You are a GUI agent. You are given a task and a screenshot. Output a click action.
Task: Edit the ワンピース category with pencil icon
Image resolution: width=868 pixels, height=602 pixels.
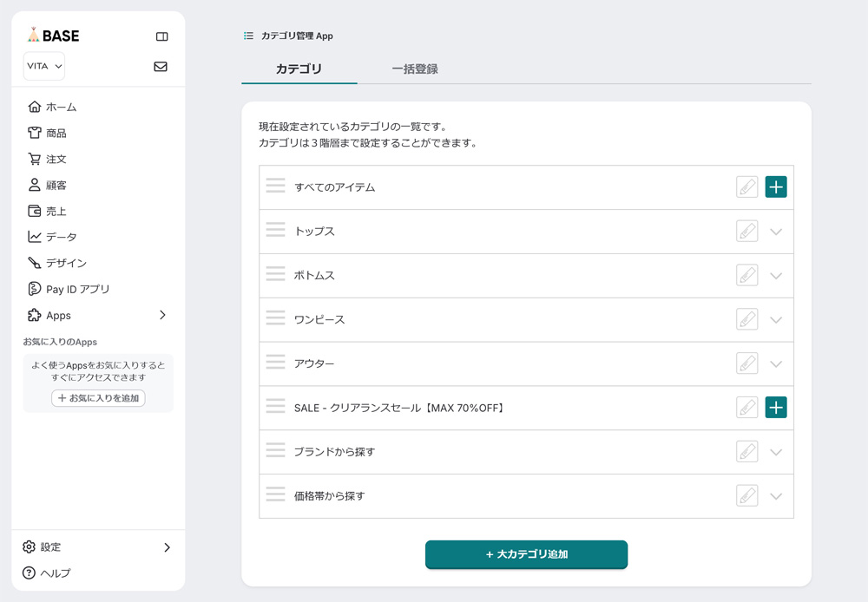[x=746, y=319]
